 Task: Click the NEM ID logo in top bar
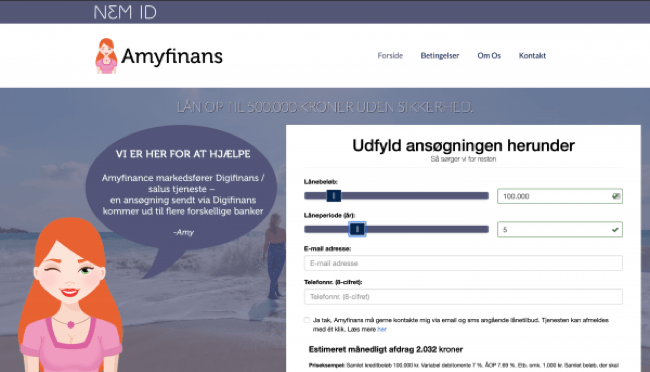(x=125, y=12)
